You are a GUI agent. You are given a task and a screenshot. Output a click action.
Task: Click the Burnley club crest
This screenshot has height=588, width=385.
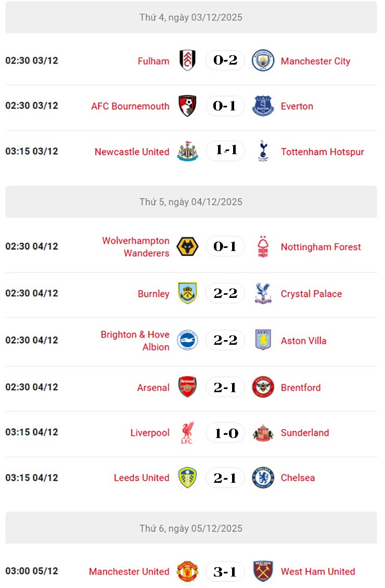[187, 293]
